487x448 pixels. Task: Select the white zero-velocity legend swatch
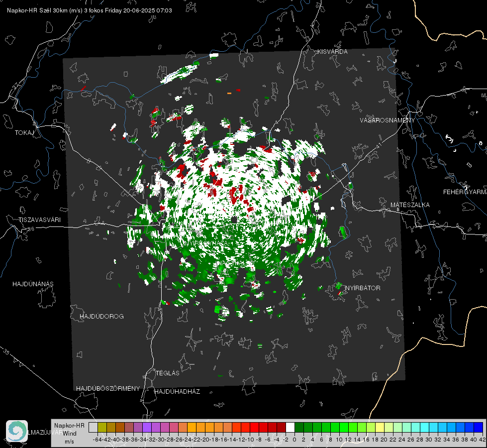coord(290,427)
